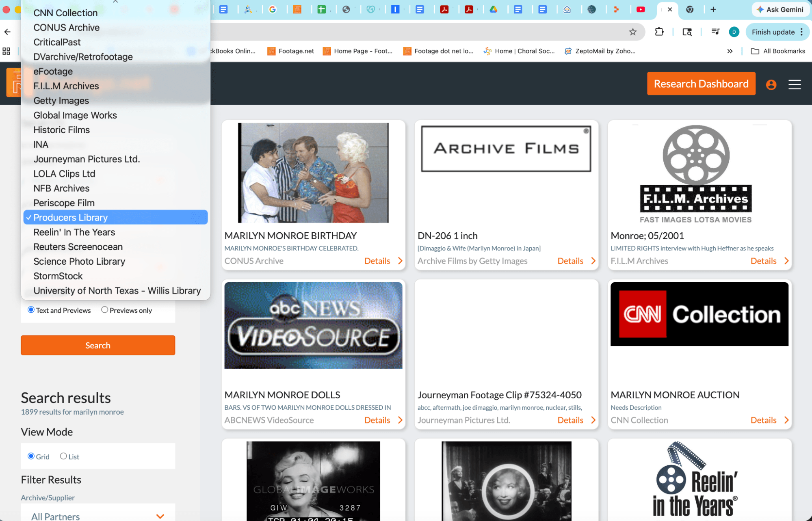Choose Reelin' In The Years option
Screen dimensions: 812x521
point(116,232)
